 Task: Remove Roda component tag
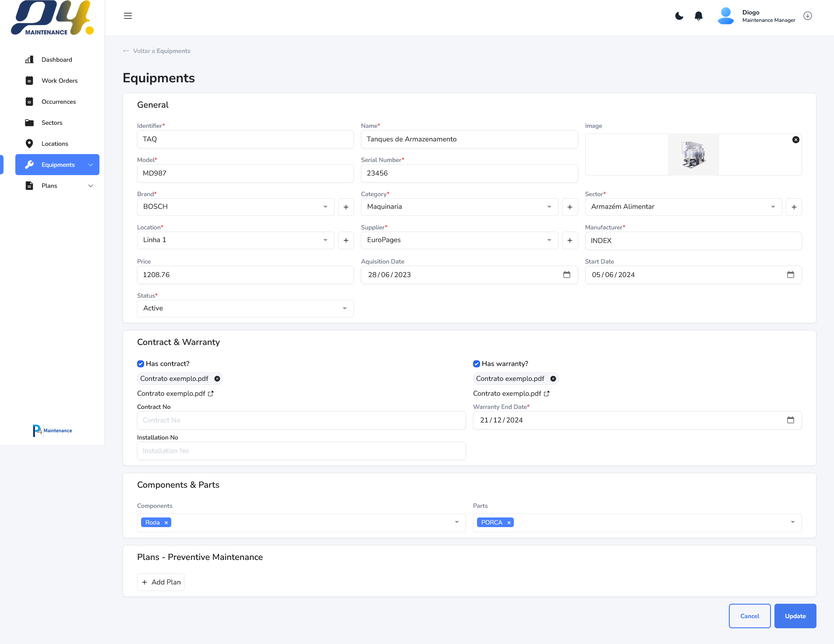click(x=166, y=523)
